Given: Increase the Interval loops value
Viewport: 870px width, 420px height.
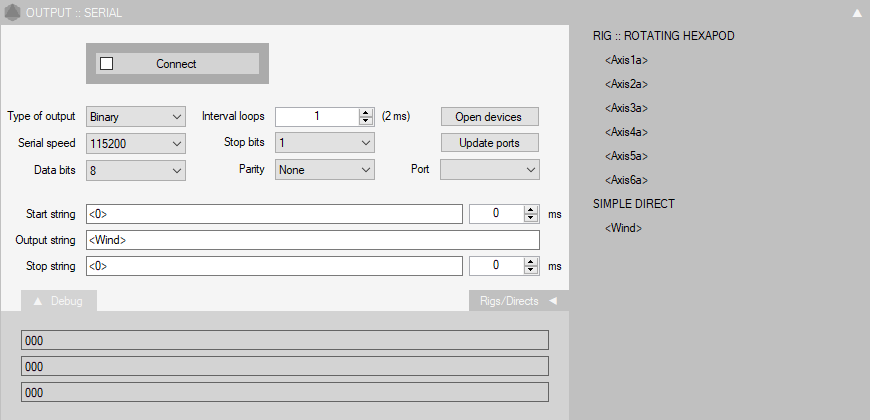Looking at the screenshot, I should 366,112.
